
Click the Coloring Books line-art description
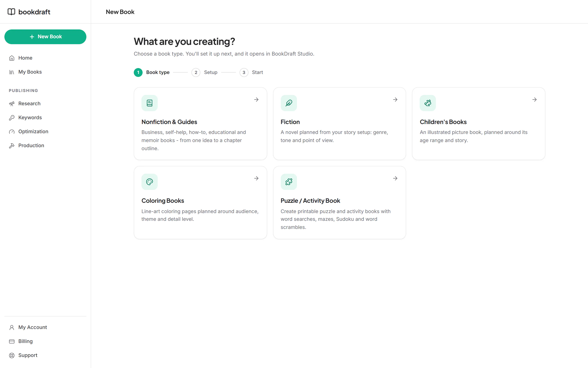coord(200,215)
